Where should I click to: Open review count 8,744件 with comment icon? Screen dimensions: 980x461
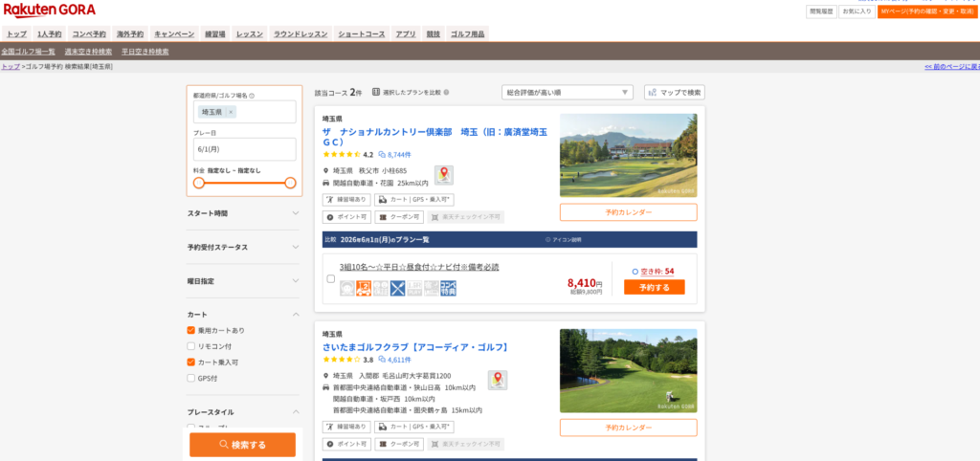(x=395, y=154)
